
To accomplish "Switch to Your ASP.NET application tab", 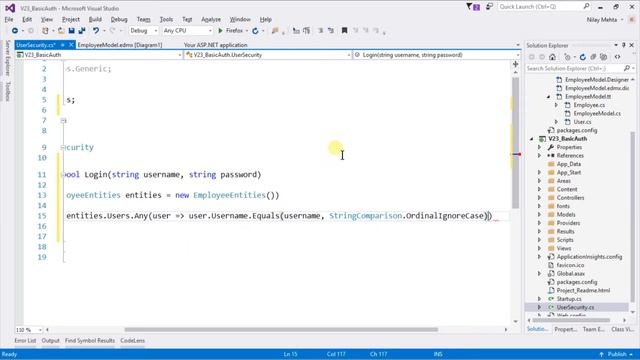I will point(216,45).
